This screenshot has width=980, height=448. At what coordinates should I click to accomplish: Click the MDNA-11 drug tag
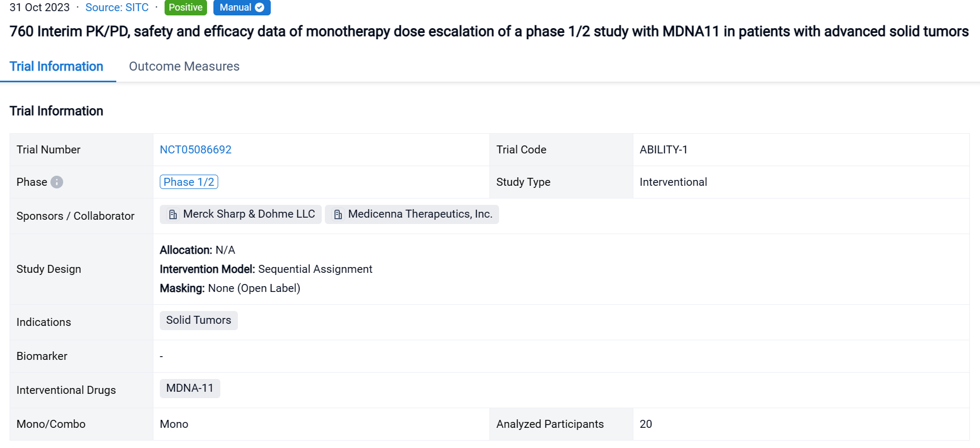(x=190, y=388)
